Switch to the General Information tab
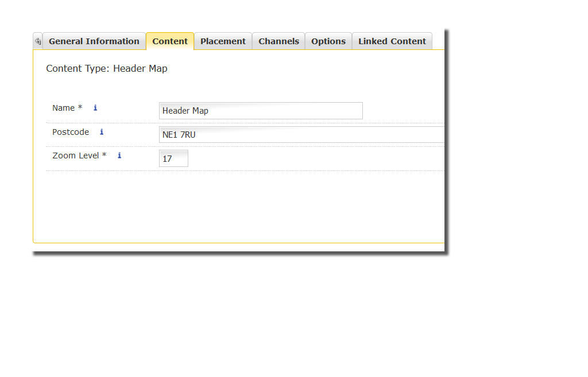This screenshot has height=377, width=588. (94, 41)
